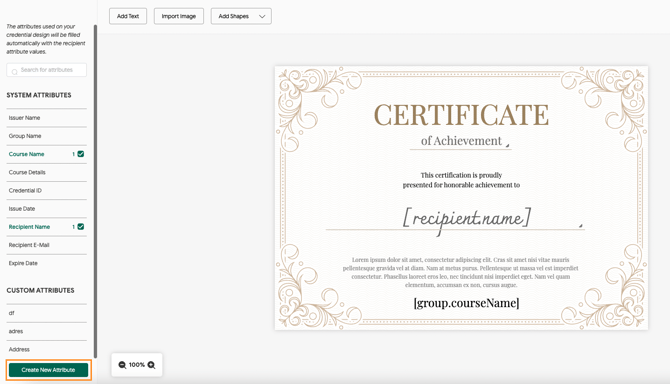Image resolution: width=670 pixels, height=384 pixels.
Task: Click resize handle beside 'of Achievement' text
Action: (508, 146)
